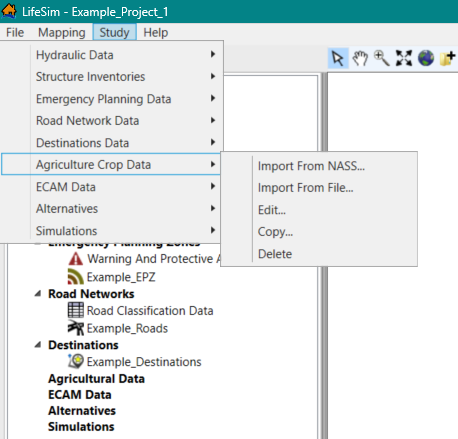Click Road Network Data submenu arrow

click(x=213, y=120)
